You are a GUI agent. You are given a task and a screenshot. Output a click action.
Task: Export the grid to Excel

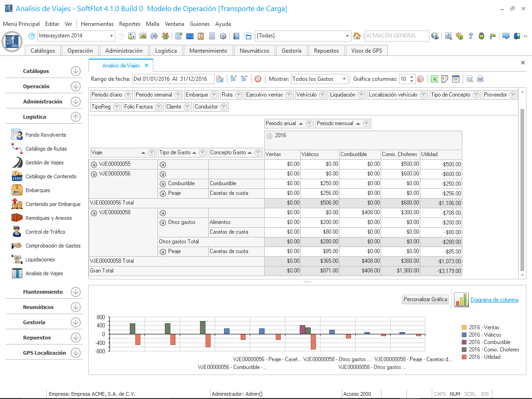(434, 79)
